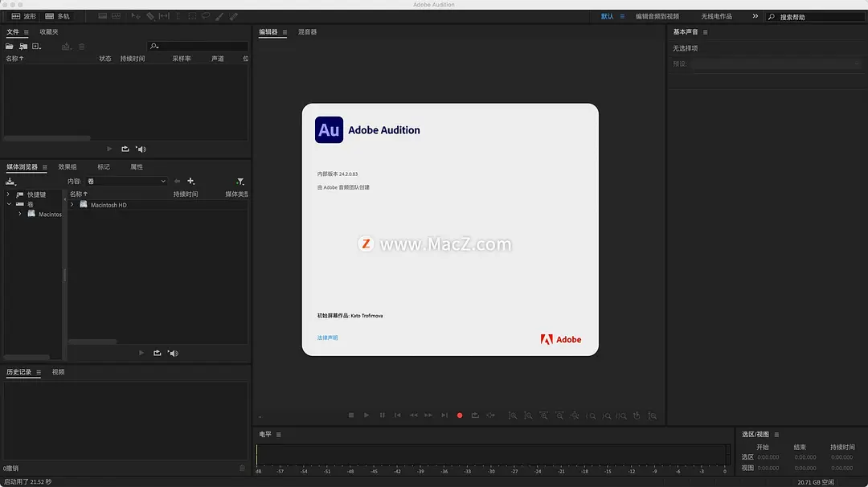Select the Marquee Selection tool
Image resolution: width=868 pixels, height=487 pixels.
pyautogui.click(x=192, y=16)
